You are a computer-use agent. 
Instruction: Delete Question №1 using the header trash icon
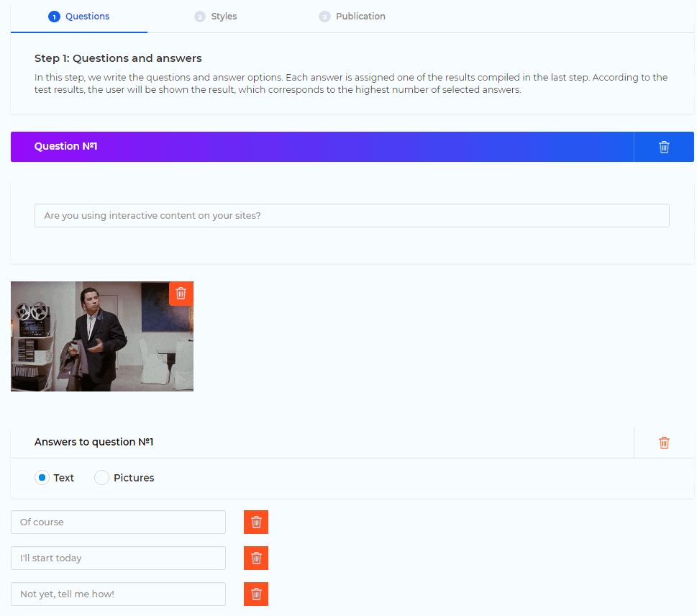pos(664,147)
